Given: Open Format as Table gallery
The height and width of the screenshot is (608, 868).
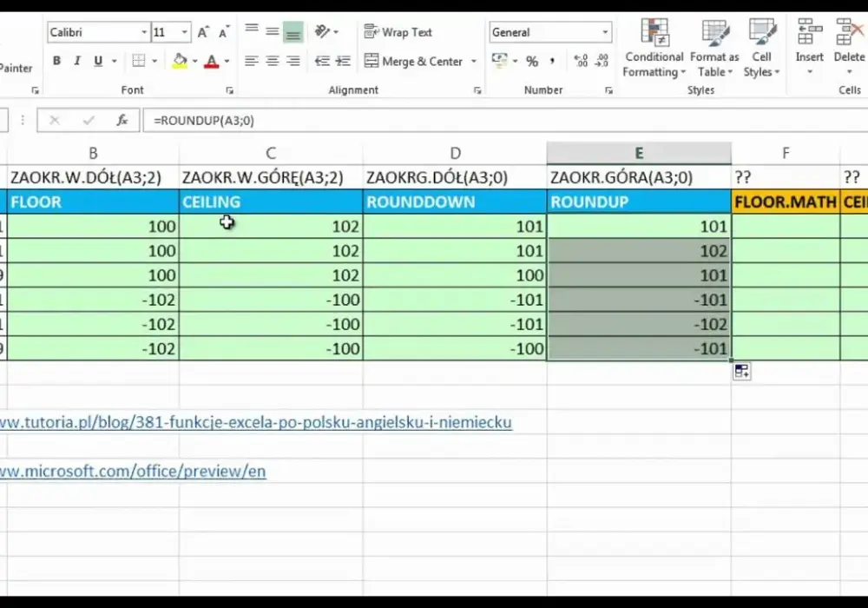Looking at the screenshot, I should coord(714,48).
